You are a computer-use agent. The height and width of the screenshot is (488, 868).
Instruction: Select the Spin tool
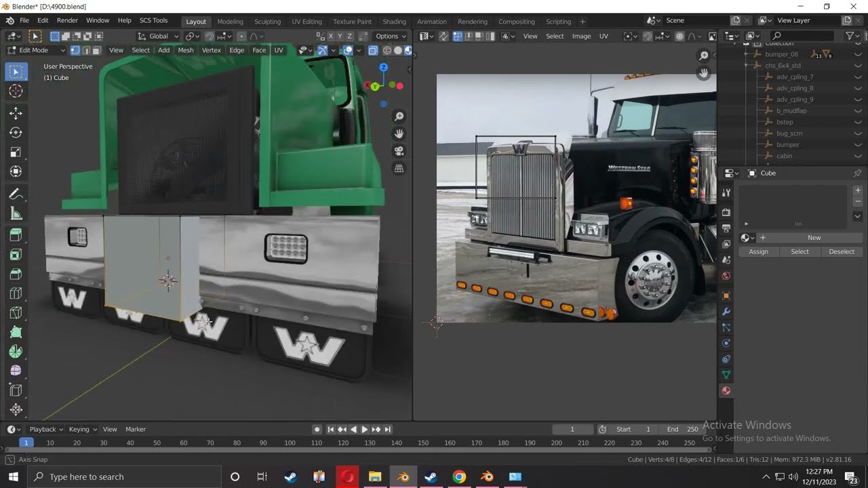point(16,352)
